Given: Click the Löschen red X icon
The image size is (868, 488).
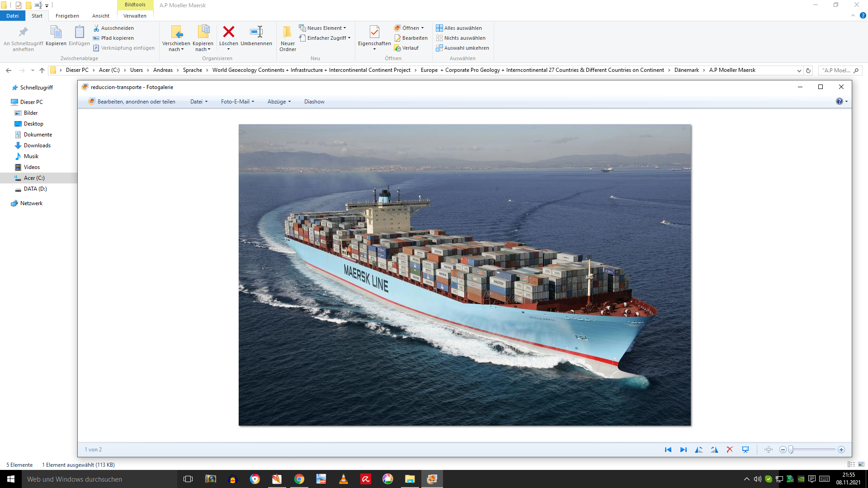Looking at the screenshot, I should click(229, 32).
